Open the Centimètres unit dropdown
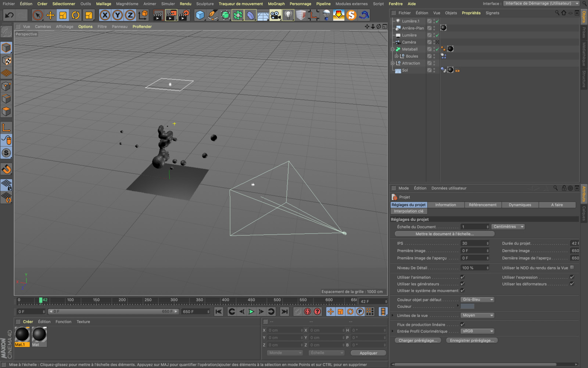This screenshot has width=588, height=368. [x=508, y=227]
